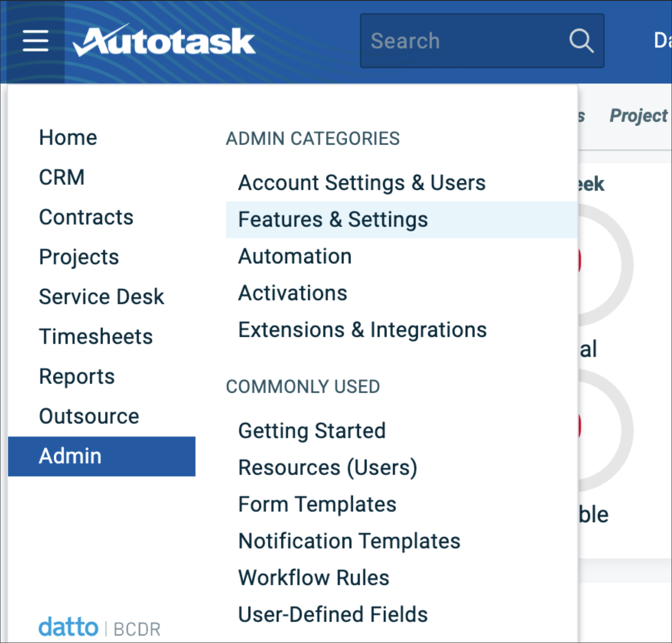Click the datto BCDR logo
The height and width of the screenshot is (643, 672).
(99, 628)
